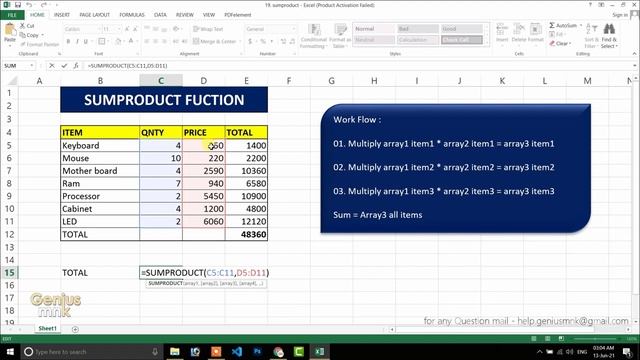Cancel the formula with the X icon

(x=52, y=66)
